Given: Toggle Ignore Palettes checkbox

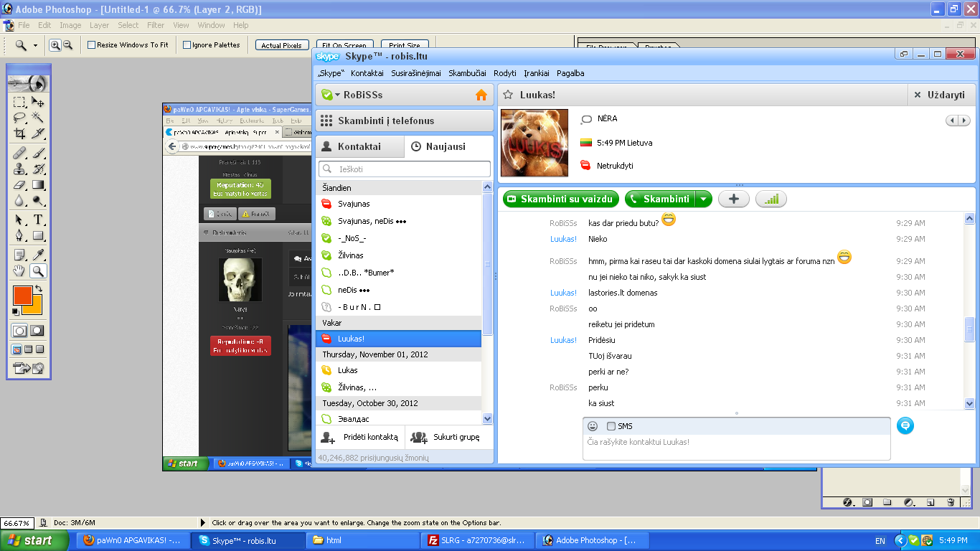Looking at the screenshot, I should pos(187,45).
